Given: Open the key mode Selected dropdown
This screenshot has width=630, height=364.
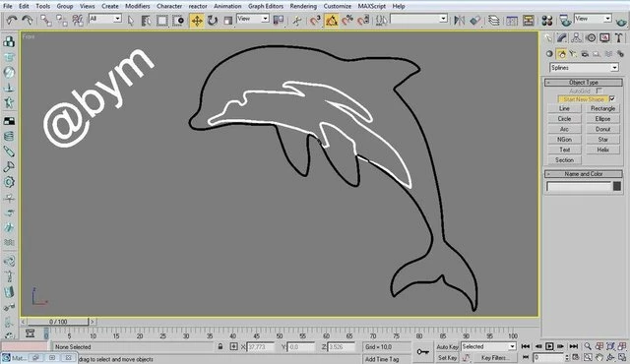Looking at the screenshot, I should click(488, 346).
